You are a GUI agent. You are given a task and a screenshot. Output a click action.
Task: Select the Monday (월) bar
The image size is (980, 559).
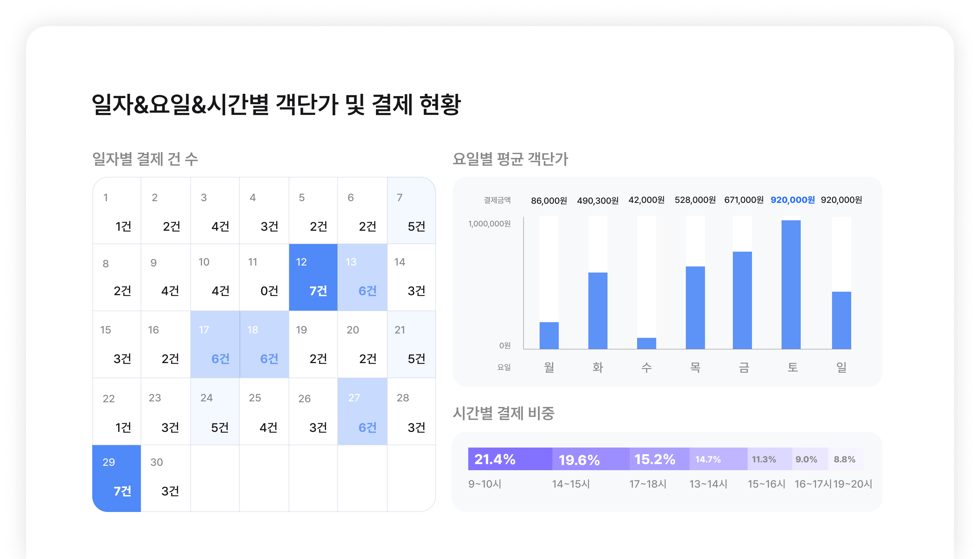coord(549,335)
